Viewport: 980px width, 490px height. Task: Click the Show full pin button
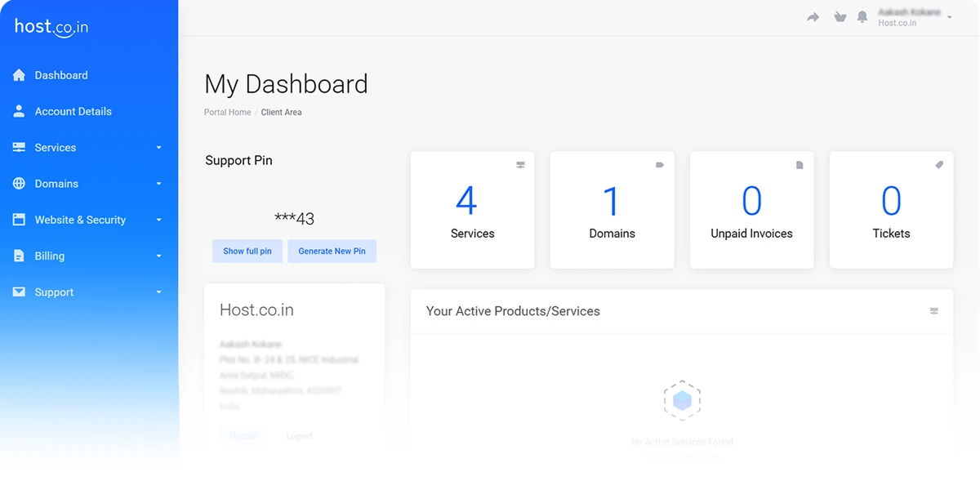247,251
